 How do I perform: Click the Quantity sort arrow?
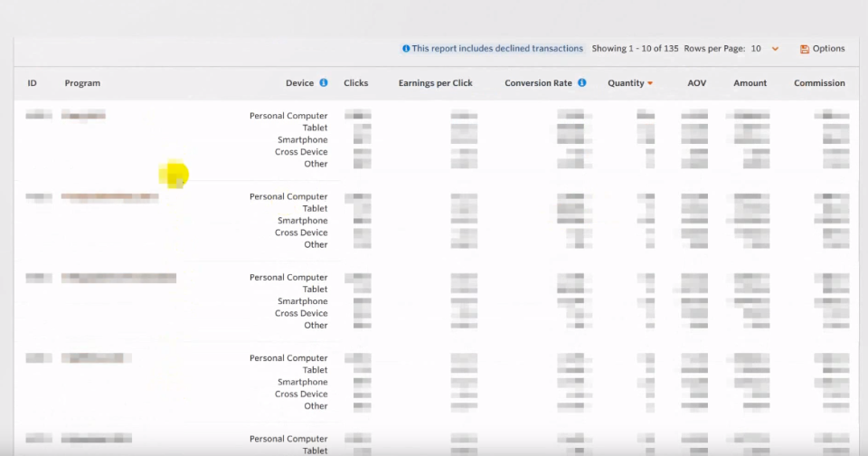point(650,83)
